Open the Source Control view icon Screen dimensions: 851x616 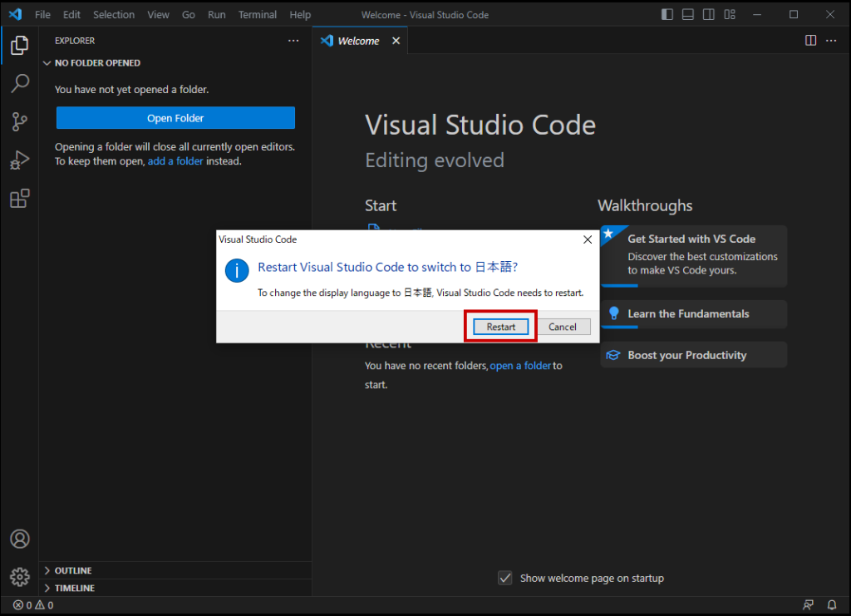point(19,122)
